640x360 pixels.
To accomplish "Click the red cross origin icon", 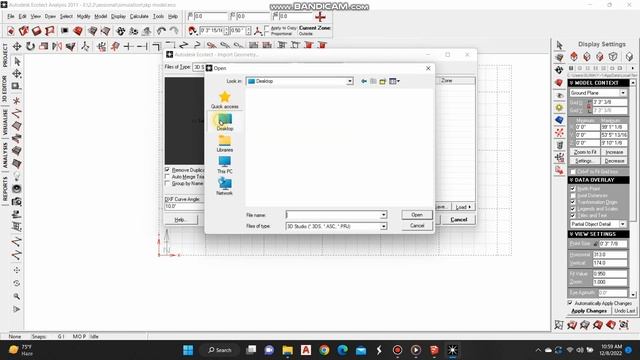I will coord(320,17).
